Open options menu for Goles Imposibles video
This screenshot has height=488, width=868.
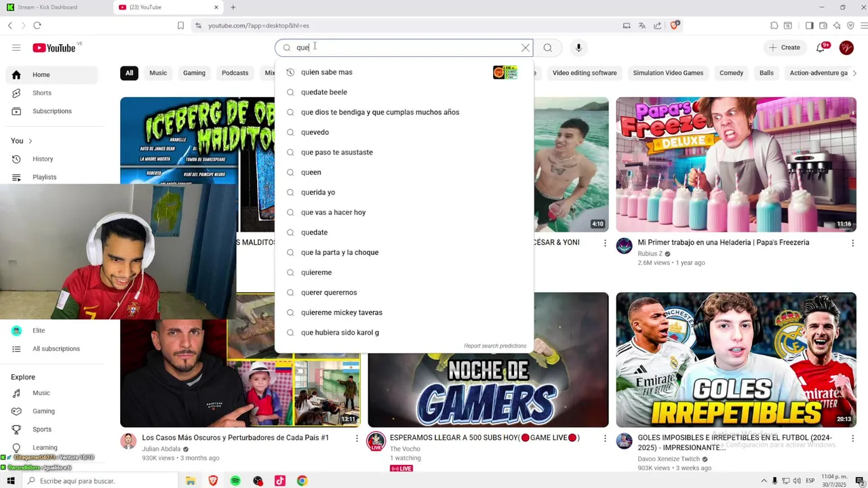[852, 439]
